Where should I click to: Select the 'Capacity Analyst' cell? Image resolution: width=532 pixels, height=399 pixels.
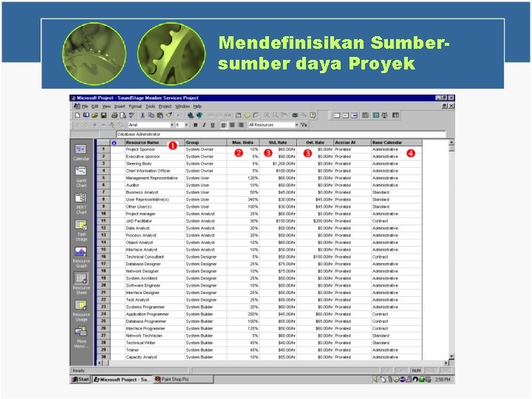tap(154, 358)
